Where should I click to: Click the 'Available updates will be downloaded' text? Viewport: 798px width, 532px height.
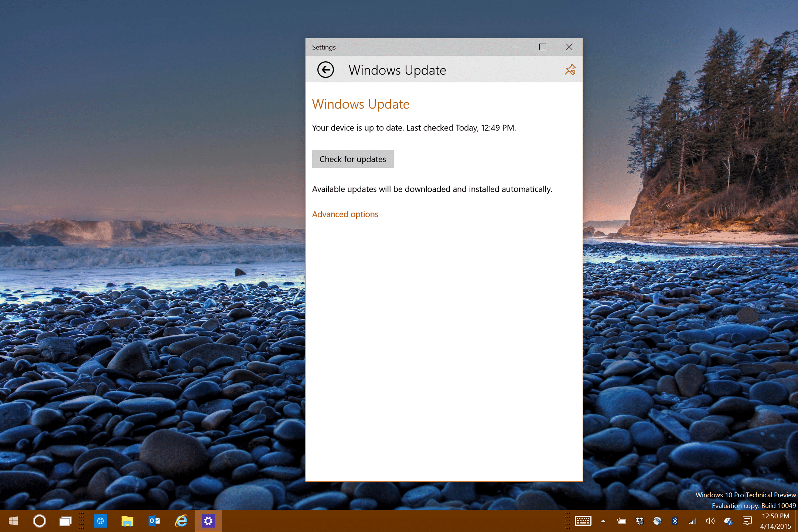[x=432, y=189]
